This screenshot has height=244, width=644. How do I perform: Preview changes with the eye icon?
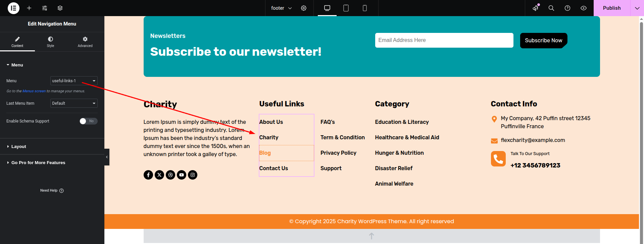(x=583, y=8)
